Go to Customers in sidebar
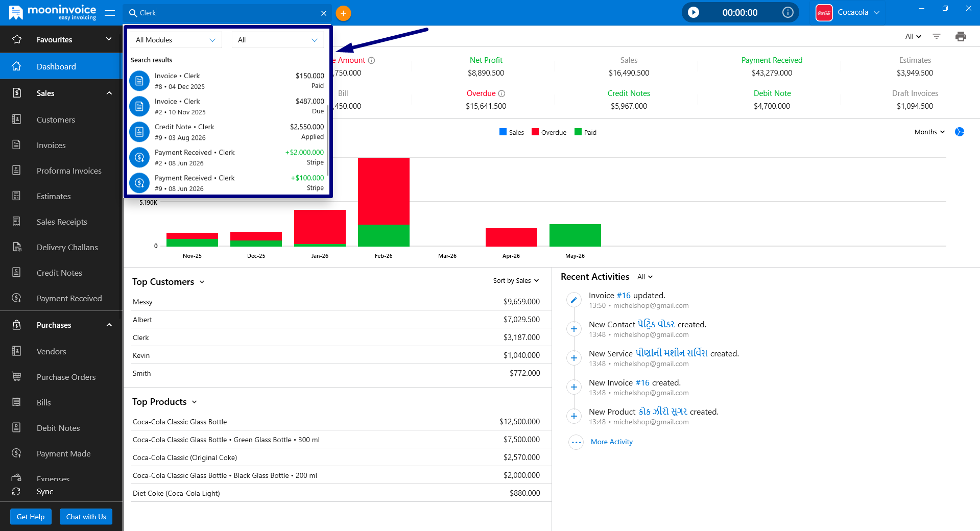The image size is (980, 531). pyautogui.click(x=56, y=119)
